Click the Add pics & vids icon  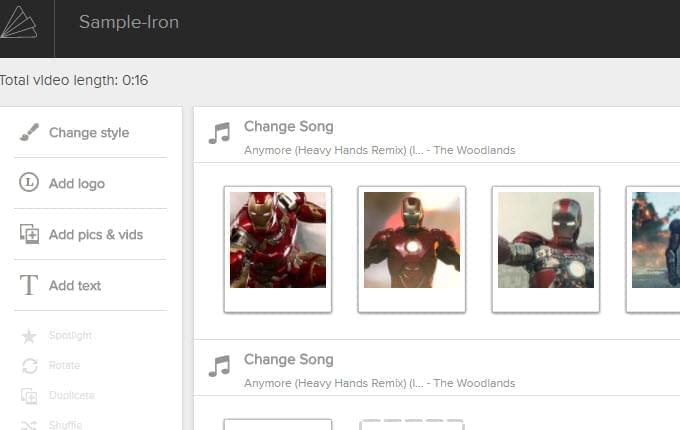pyautogui.click(x=29, y=234)
